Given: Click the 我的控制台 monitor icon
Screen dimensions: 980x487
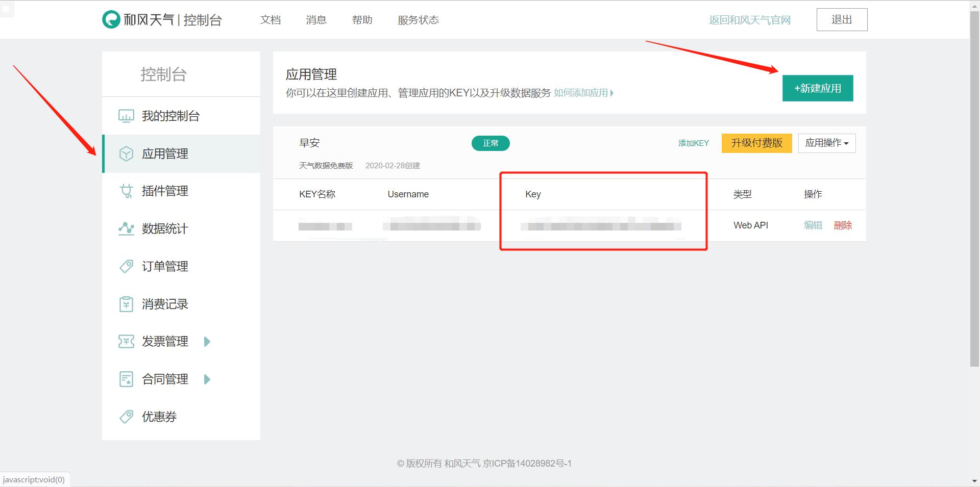Looking at the screenshot, I should (126, 116).
